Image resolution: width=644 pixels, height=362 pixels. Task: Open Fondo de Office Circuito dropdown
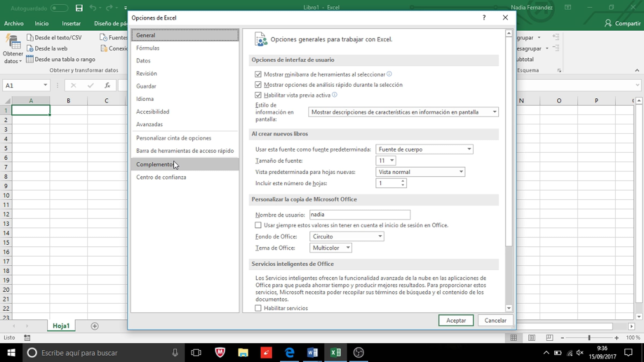click(x=347, y=236)
